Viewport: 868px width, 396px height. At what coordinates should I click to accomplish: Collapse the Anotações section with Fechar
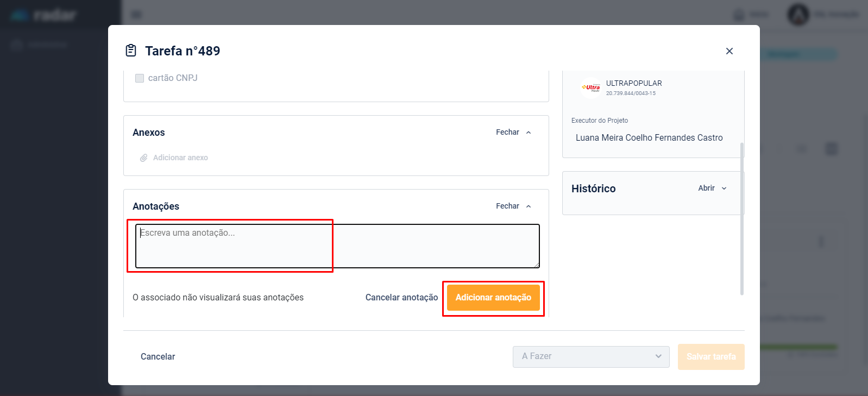click(x=513, y=206)
